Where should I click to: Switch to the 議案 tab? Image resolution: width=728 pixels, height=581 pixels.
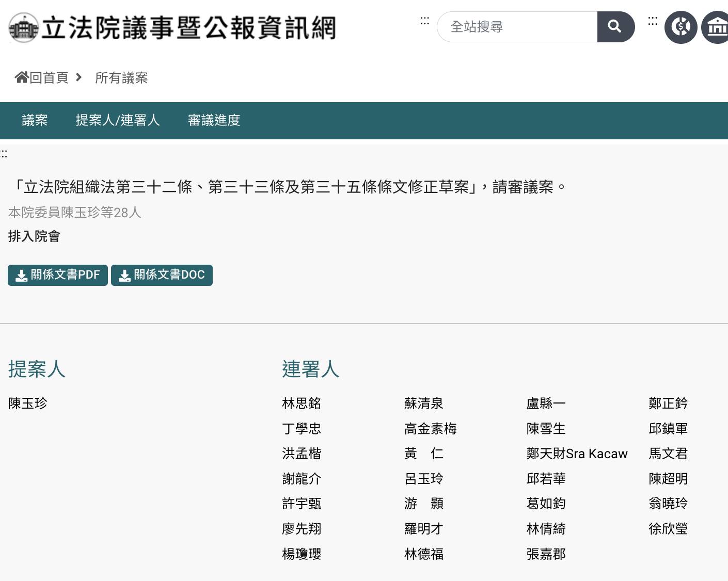point(35,120)
